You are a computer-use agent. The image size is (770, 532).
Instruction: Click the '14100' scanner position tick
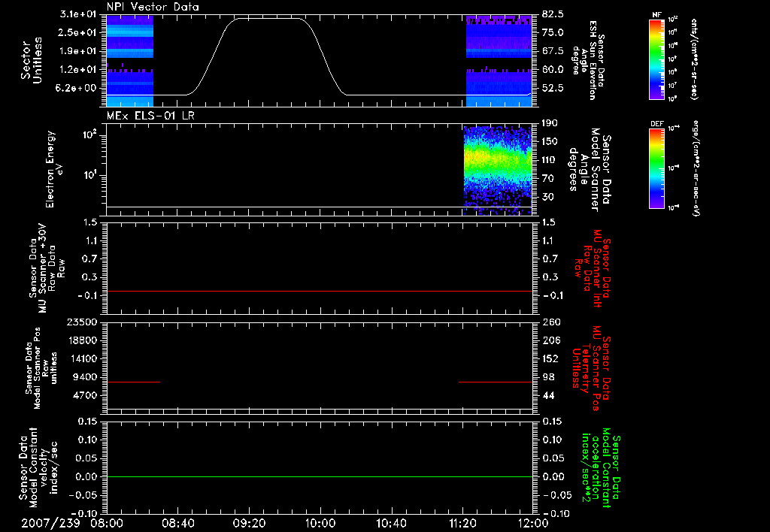(83, 358)
